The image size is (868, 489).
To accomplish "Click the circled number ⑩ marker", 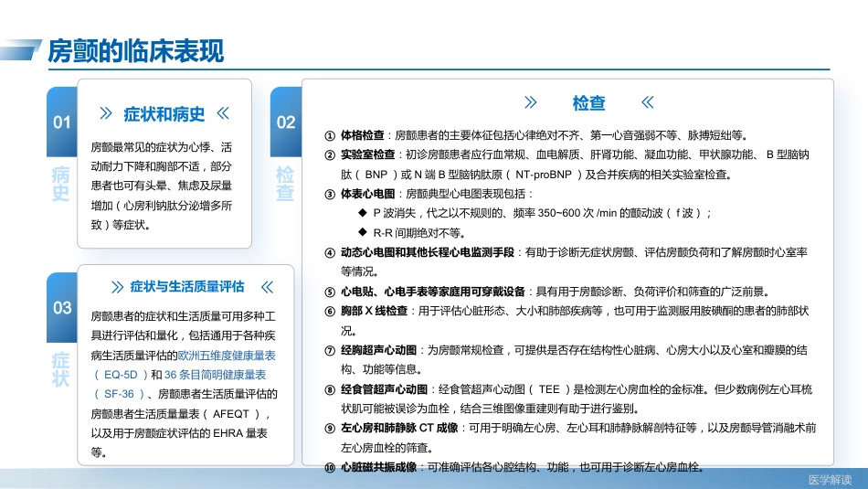I will [330, 468].
